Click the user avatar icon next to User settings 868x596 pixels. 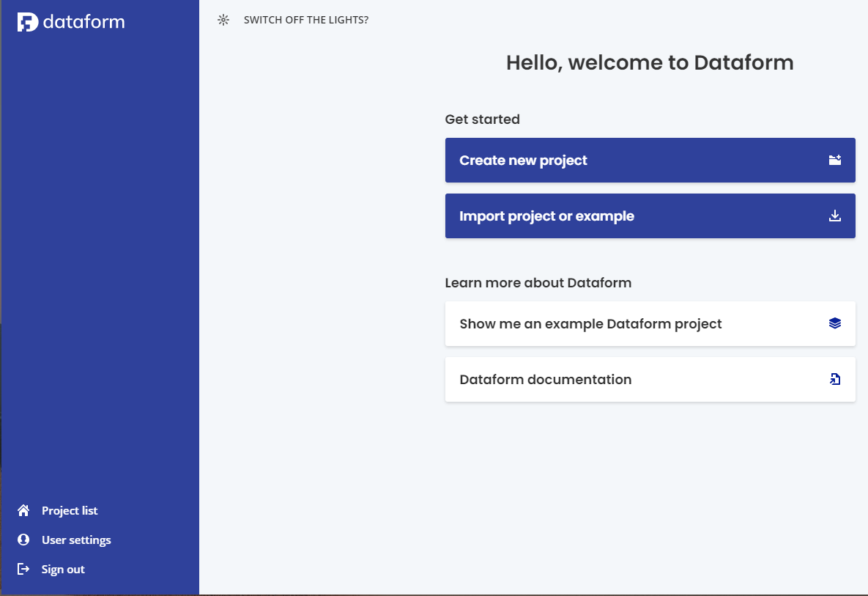pos(23,540)
